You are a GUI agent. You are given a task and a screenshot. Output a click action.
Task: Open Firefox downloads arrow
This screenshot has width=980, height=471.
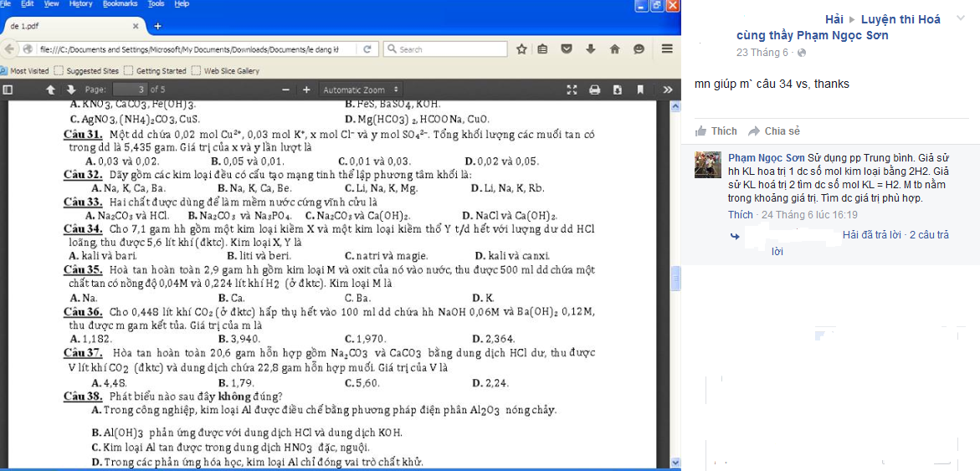[x=591, y=49]
